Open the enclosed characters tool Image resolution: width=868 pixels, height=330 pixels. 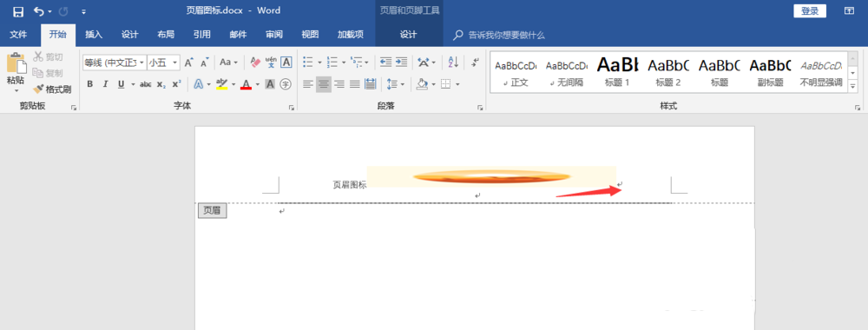286,84
